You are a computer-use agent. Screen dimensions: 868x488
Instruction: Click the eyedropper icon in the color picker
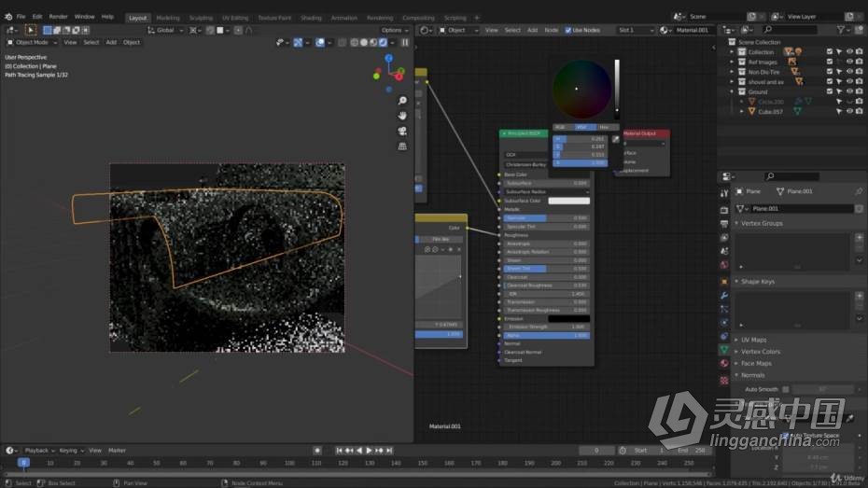(x=615, y=139)
